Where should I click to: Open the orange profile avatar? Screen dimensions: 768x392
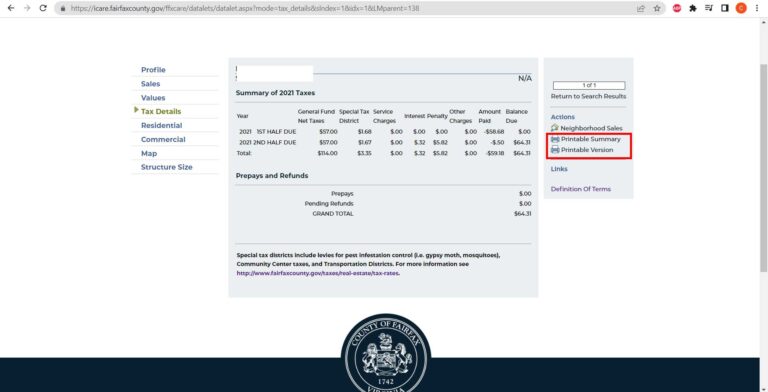pyautogui.click(x=741, y=8)
